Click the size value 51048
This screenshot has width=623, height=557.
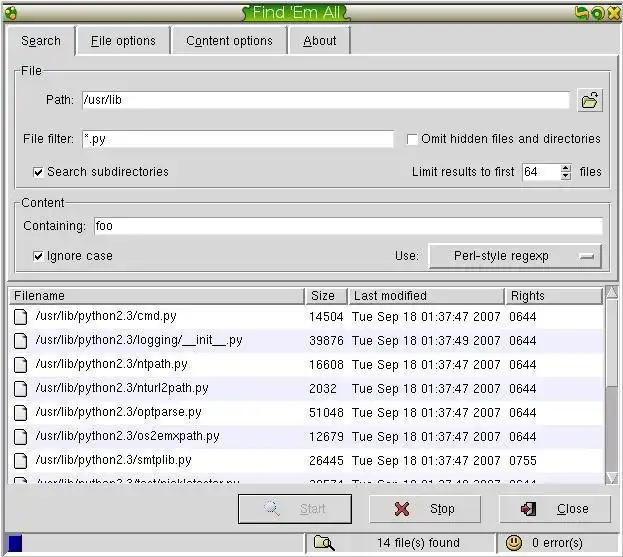click(x=326, y=413)
